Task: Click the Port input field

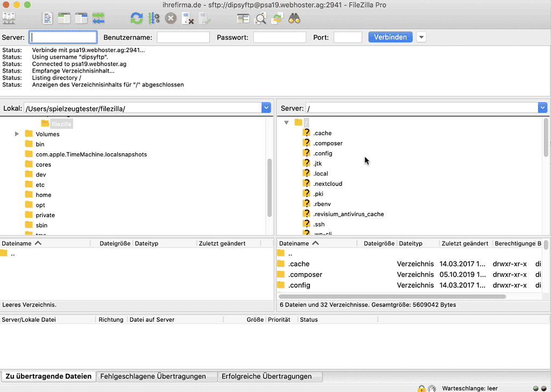Action: (x=348, y=37)
